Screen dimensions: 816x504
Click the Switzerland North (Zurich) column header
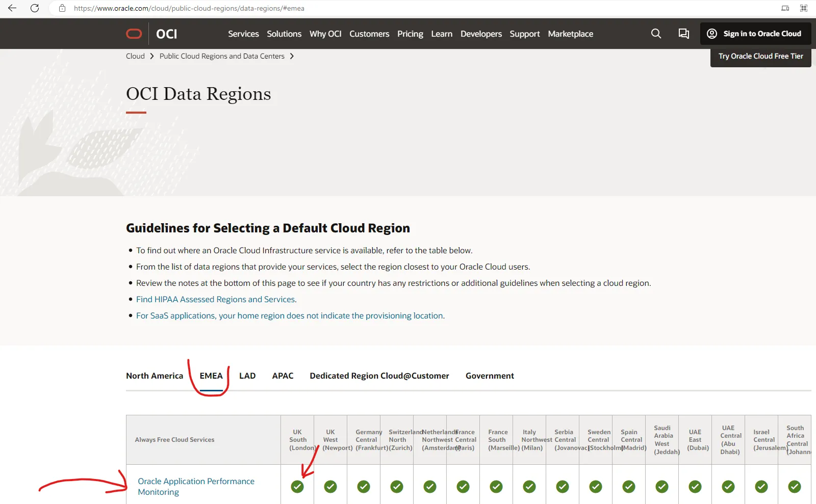coord(397,440)
